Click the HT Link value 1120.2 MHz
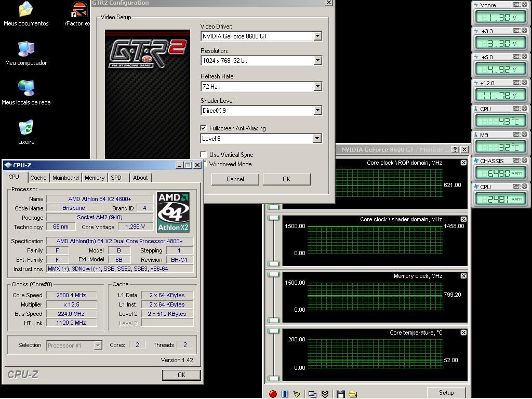 point(71,323)
